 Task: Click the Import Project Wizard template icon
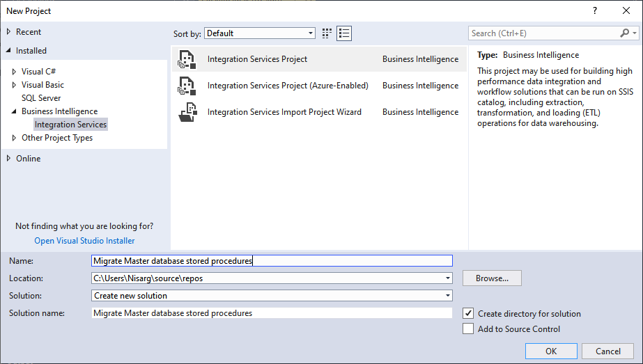coord(186,112)
